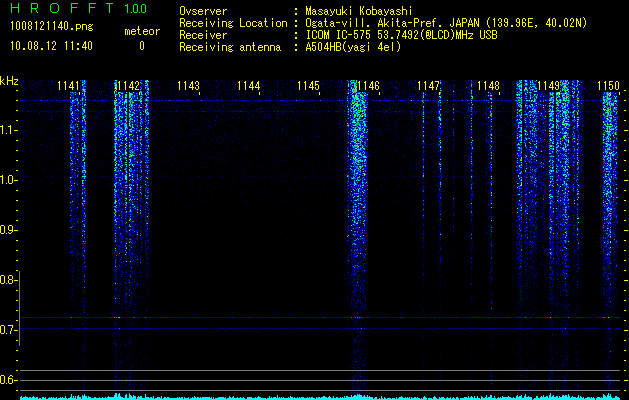Click the HROFFT 1.0.0 title text
629x400 pixels.
click(79, 8)
